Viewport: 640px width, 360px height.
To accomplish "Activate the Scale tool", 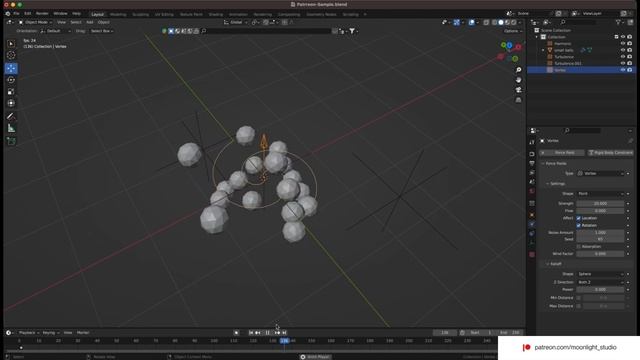I will [x=11, y=91].
